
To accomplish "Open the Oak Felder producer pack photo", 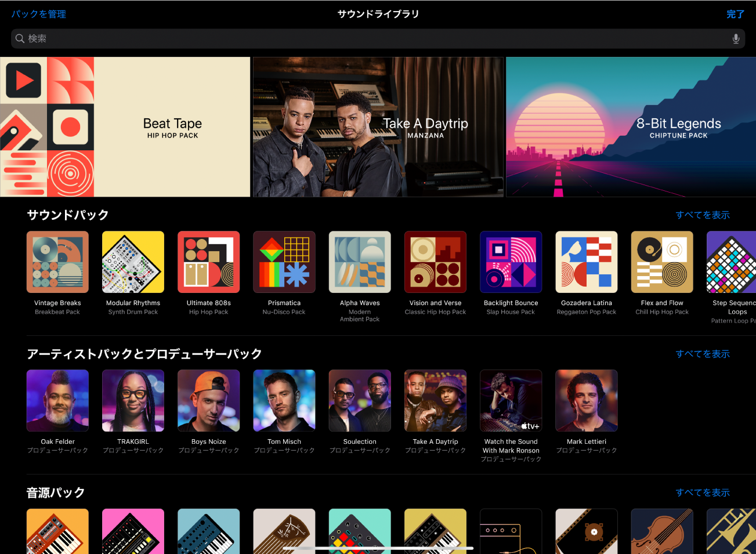I will point(57,400).
